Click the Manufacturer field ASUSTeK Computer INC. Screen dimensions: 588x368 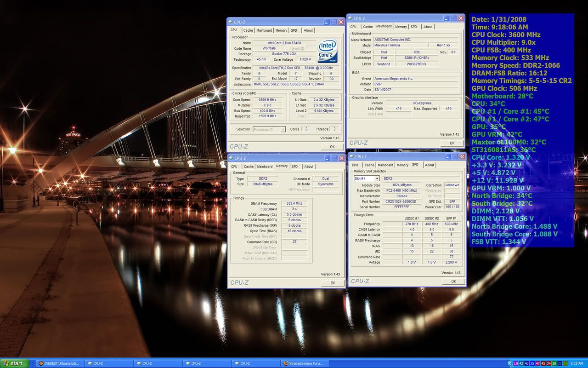415,40
